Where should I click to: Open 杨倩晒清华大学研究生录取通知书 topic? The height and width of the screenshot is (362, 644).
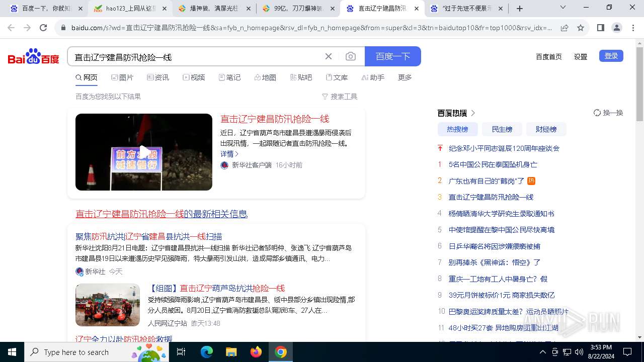[x=502, y=214]
